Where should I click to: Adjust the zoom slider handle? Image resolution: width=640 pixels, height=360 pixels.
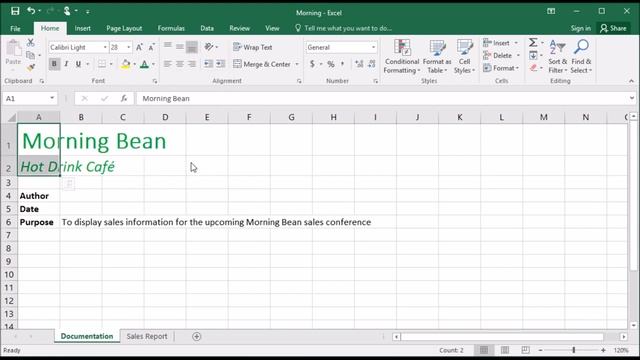tap(573, 350)
